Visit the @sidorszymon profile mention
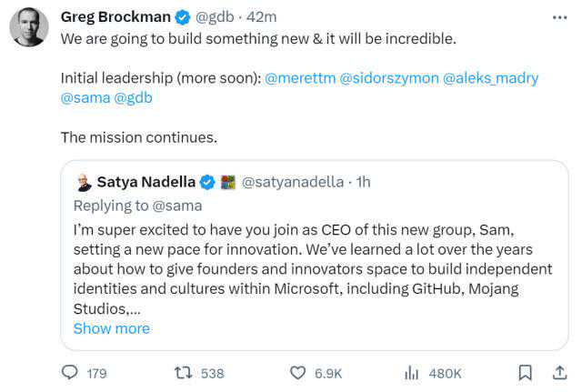582x392 pixels. pos(387,77)
